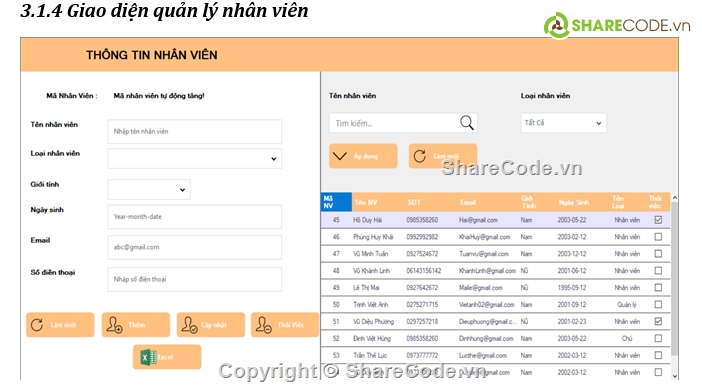Open the Tất Cả filter dropdown
This screenshot has height=390, width=702.
pyautogui.click(x=563, y=123)
